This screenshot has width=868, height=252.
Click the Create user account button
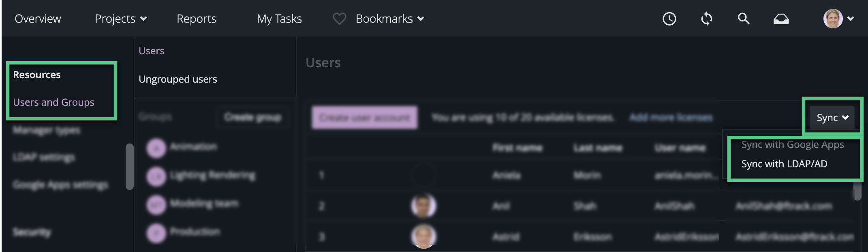click(x=364, y=118)
